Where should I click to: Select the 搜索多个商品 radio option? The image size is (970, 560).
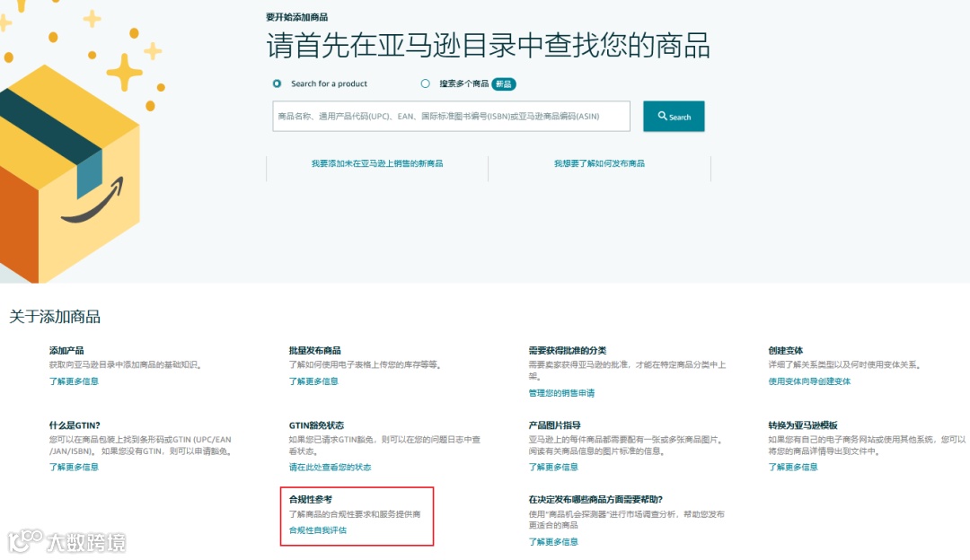pyautogui.click(x=425, y=83)
